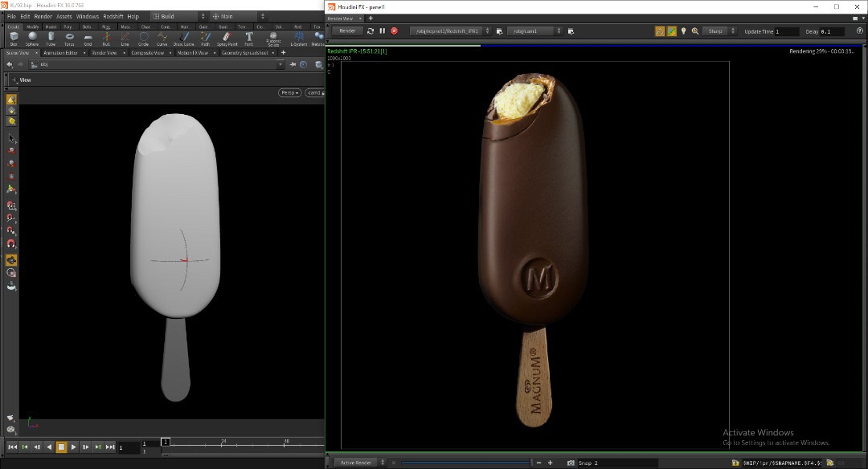Image resolution: width=868 pixels, height=469 pixels.
Task: Select the Platonic Solids shelf tool
Action: [273, 39]
